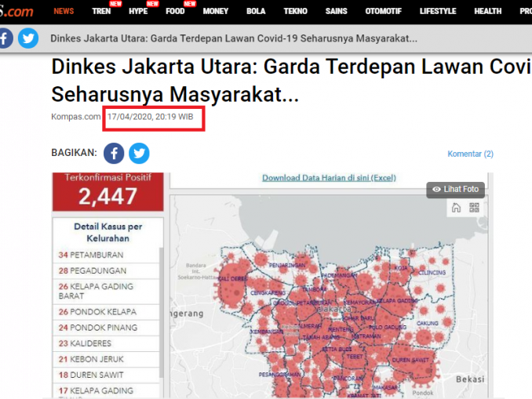
Task: Open the FOOD section
Action: [175, 11]
